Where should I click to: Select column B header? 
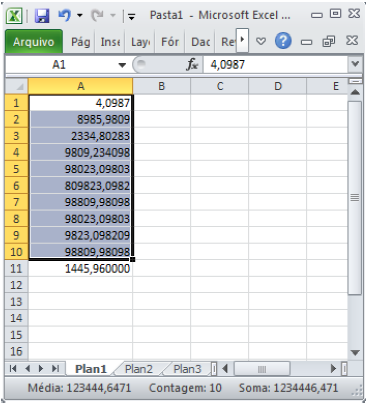click(162, 86)
